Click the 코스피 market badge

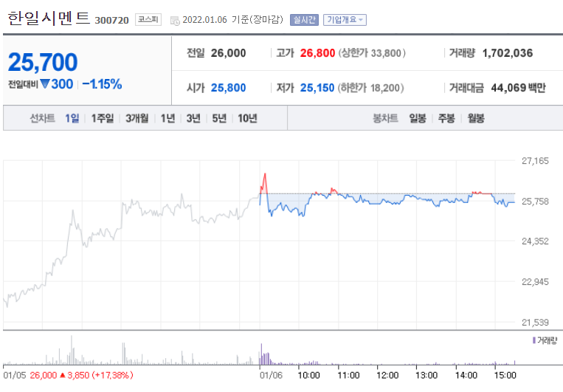148,19
